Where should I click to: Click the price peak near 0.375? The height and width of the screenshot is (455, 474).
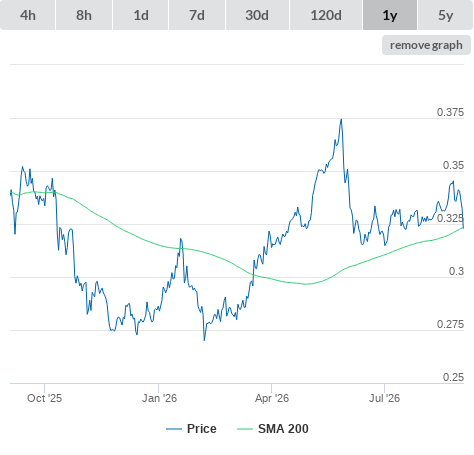click(x=341, y=119)
